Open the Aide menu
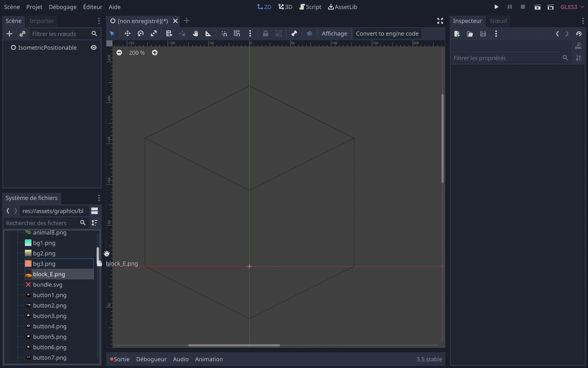The image size is (588, 368). (x=115, y=7)
